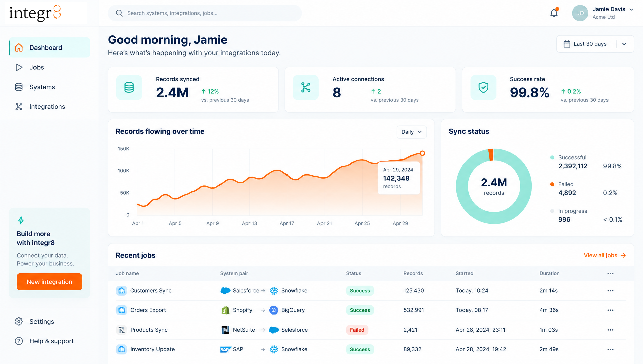Click the NetSuite logo icon
Viewport: 643px width, 364px height.
(225, 330)
